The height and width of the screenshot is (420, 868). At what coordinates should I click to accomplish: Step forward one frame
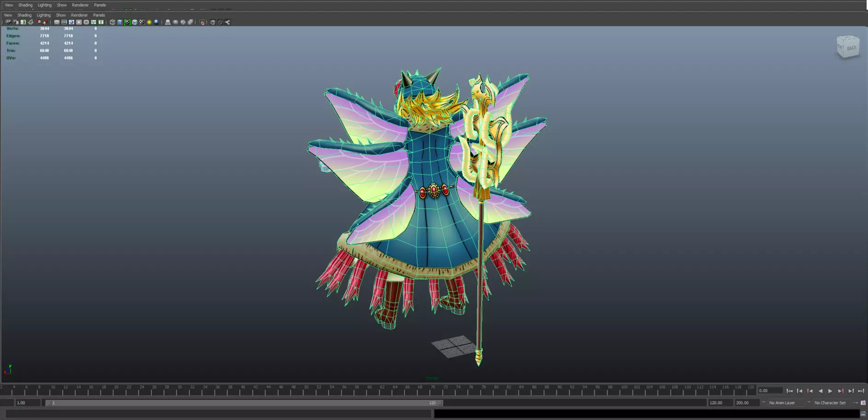(x=851, y=391)
